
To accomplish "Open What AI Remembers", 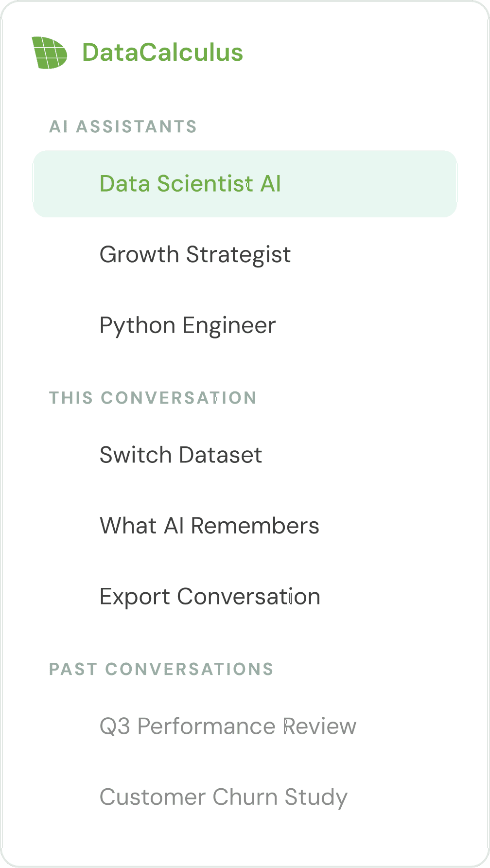I will 245,526.
